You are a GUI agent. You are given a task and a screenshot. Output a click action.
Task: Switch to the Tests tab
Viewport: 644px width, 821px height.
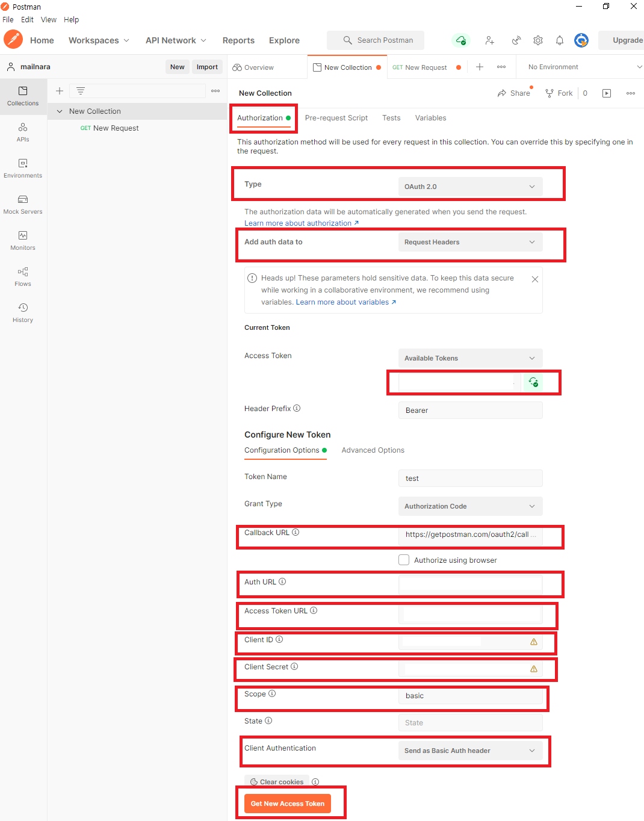tap(391, 118)
